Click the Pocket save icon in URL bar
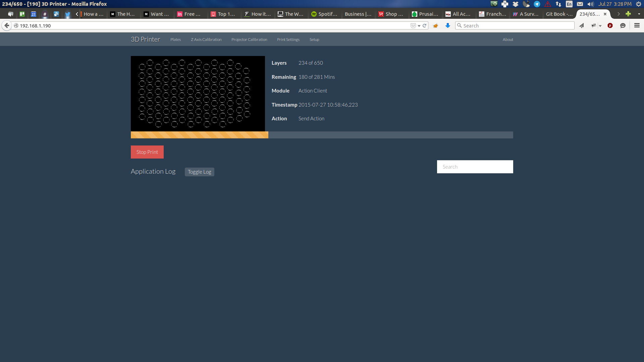 [413, 25]
